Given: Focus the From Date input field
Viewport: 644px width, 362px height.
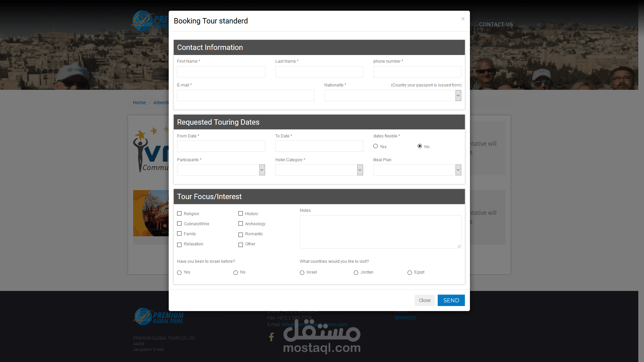Looking at the screenshot, I should (221, 146).
